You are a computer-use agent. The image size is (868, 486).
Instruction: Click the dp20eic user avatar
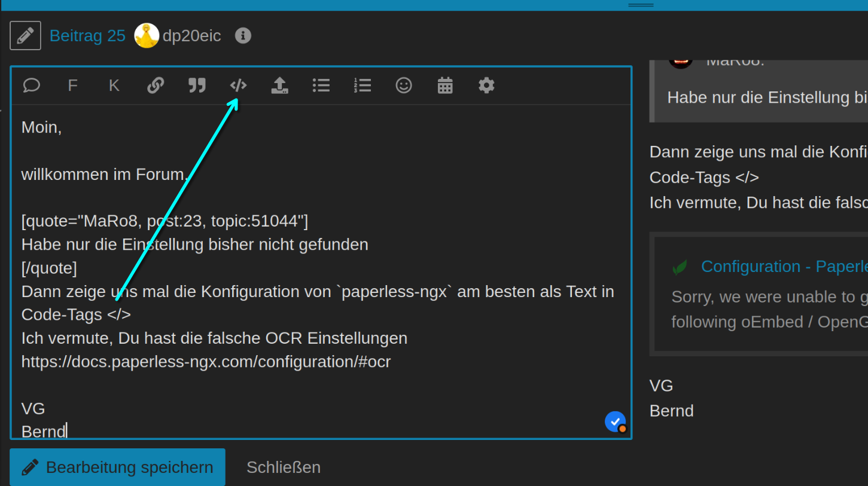point(147,36)
